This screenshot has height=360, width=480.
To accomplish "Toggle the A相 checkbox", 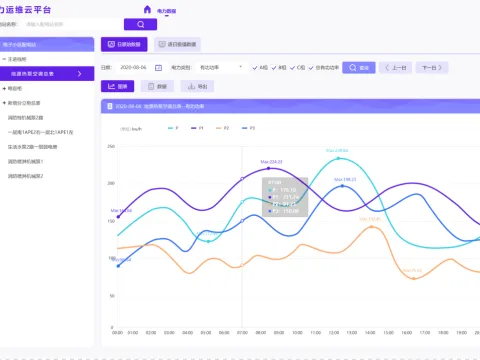I will pyautogui.click(x=260, y=68).
